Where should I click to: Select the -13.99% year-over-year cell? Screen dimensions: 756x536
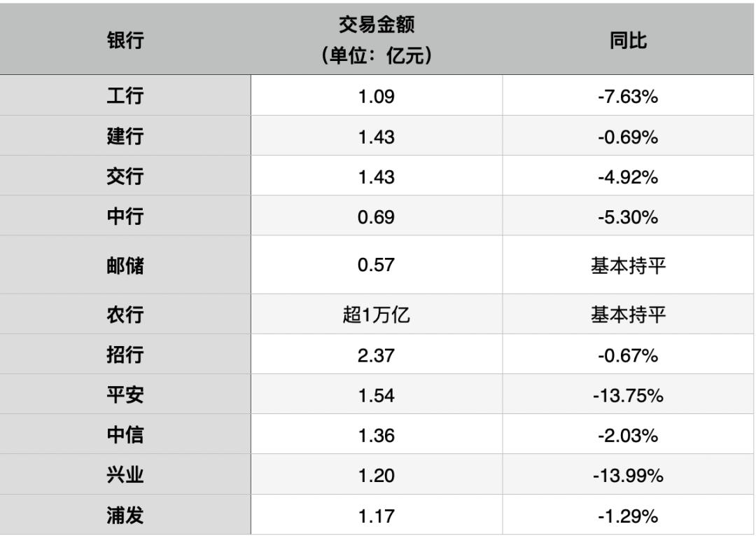pyautogui.click(x=628, y=476)
